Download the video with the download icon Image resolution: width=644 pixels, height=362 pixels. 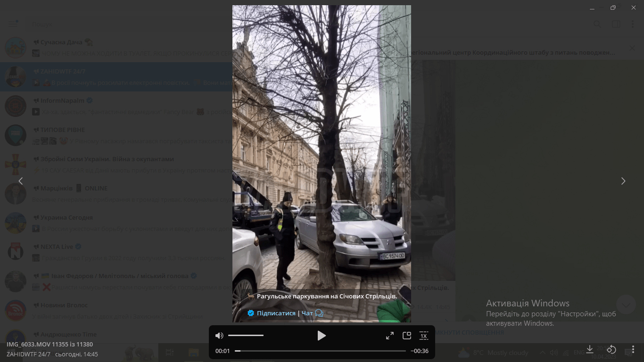[590, 349]
